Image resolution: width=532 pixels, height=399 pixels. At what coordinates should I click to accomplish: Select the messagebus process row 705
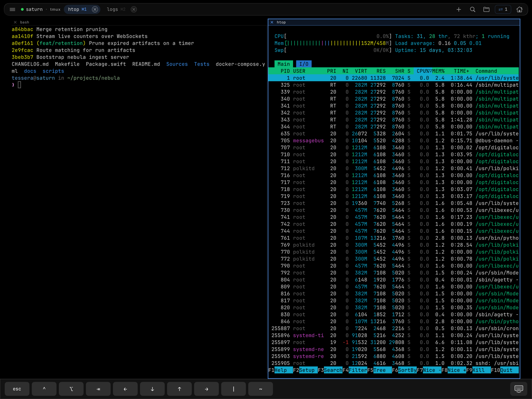[393, 141]
